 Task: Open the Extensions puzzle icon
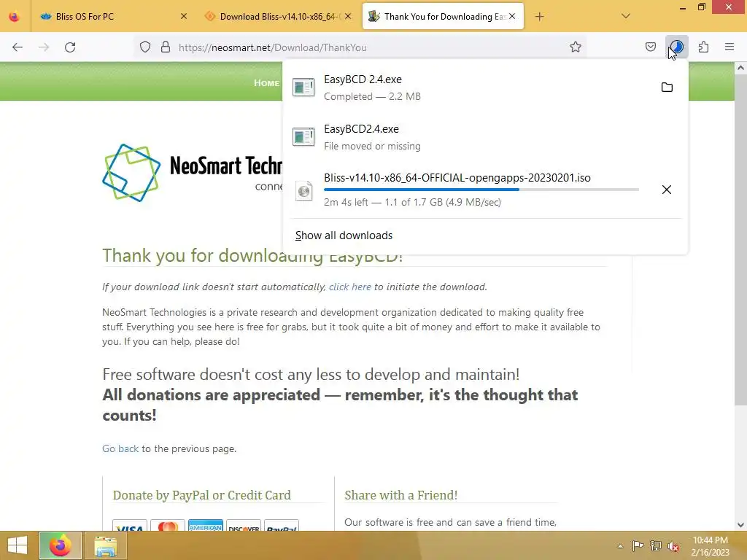(704, 47)
